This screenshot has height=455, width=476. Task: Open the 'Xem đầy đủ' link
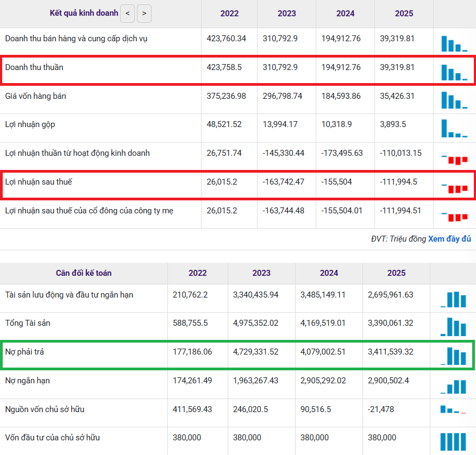pos(449,239)
